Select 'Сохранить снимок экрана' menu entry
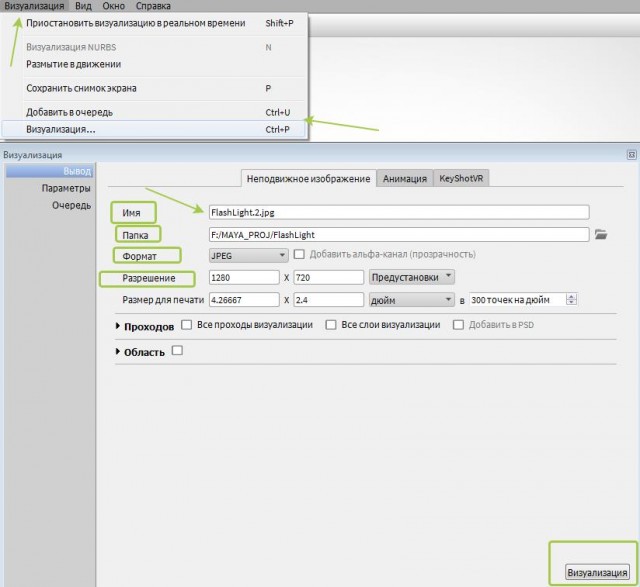The width and height of the screenshot is (640, 587). [x=81, y=88]
